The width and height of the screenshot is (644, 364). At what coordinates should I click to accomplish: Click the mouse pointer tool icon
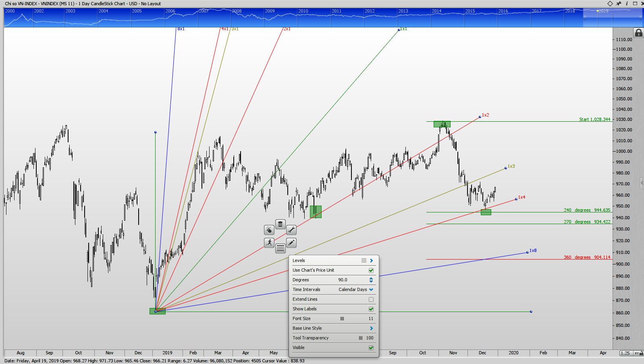269,230
